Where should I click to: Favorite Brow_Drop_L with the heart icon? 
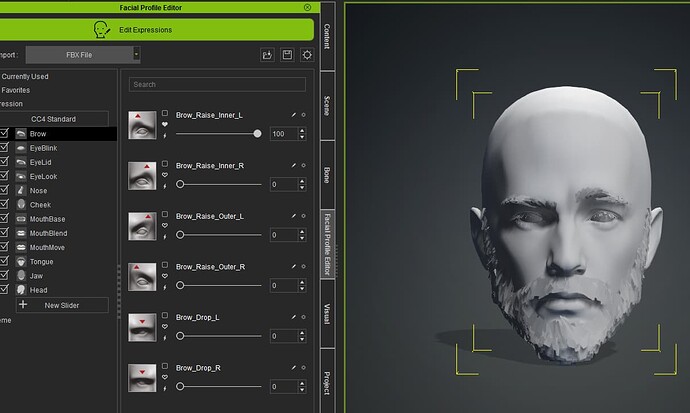(165, 327)
